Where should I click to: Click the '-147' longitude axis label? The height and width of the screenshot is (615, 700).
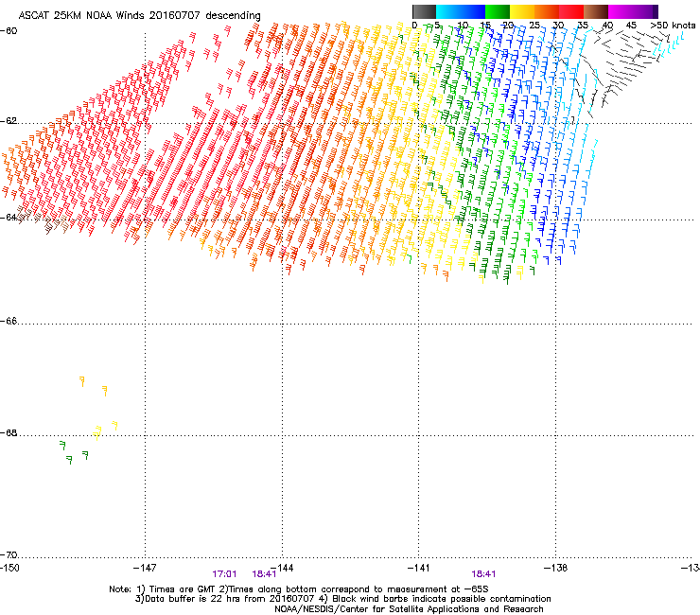pyautogui.click(x=145, y=568)
